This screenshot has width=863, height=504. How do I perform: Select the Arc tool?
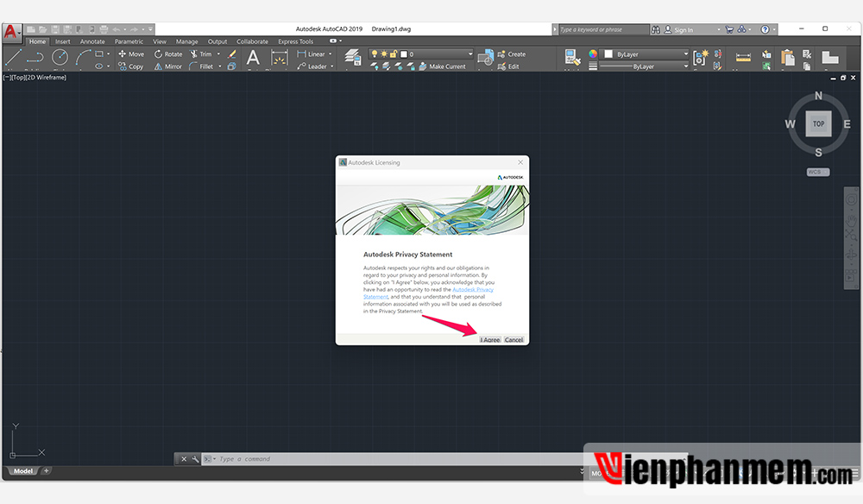[83, 57]
